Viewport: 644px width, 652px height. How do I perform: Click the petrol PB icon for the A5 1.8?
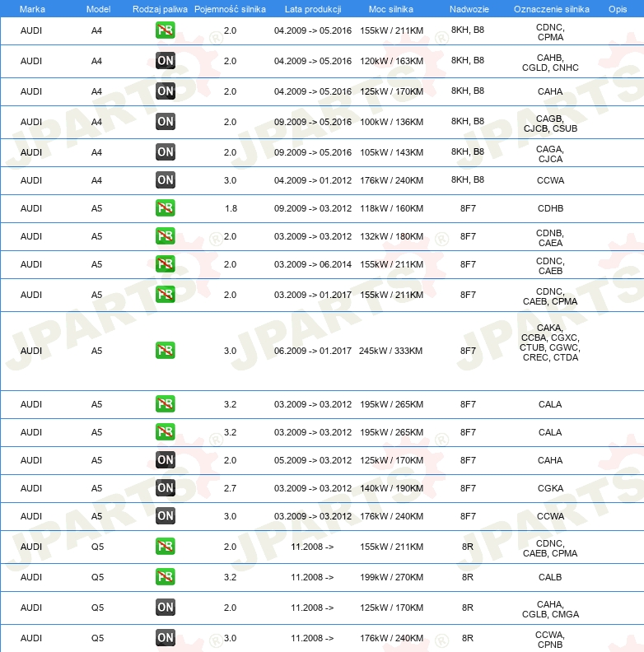(x=166, y=208)
